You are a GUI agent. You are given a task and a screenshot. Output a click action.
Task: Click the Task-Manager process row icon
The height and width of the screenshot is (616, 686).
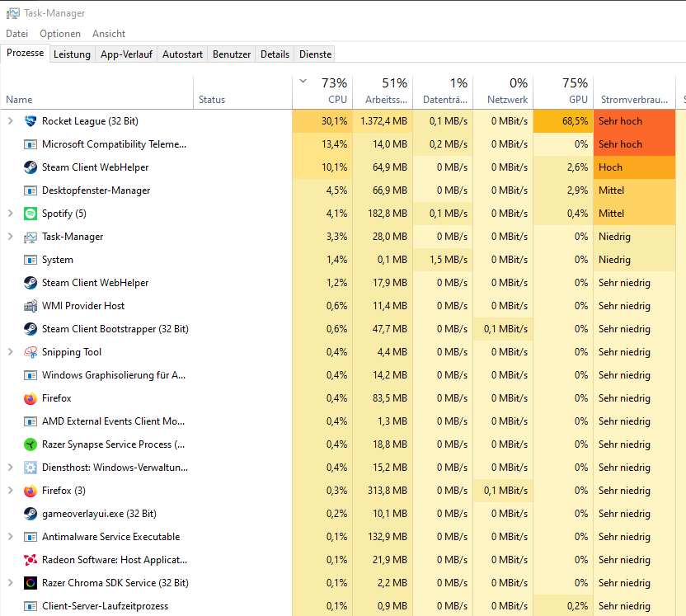31,237
